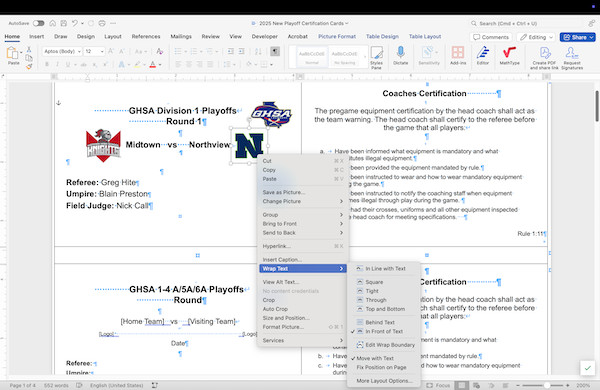
Task: Expand the Services submenu
Action: coord(302,340)
